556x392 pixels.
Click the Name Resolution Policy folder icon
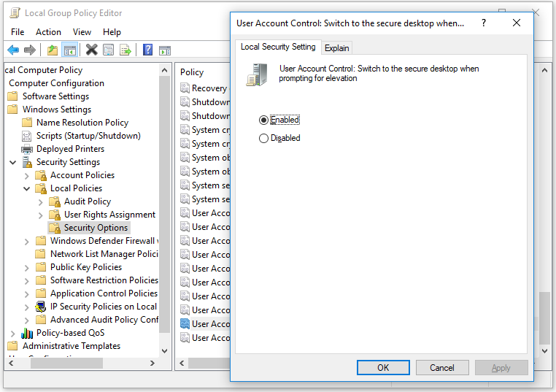click(x=27, y=123)
